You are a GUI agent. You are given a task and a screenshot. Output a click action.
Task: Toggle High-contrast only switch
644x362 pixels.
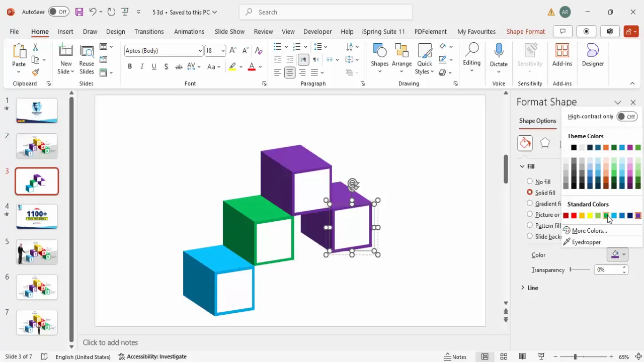coord(627,117)
